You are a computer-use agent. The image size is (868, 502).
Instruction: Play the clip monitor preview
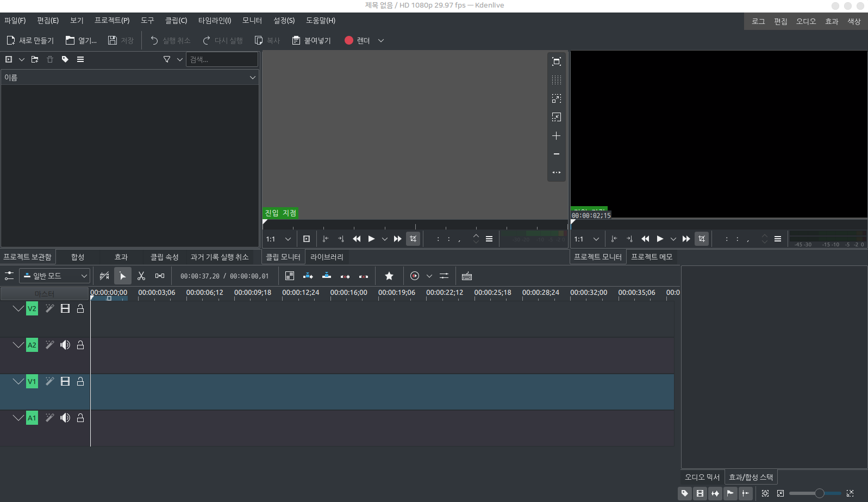371,239
